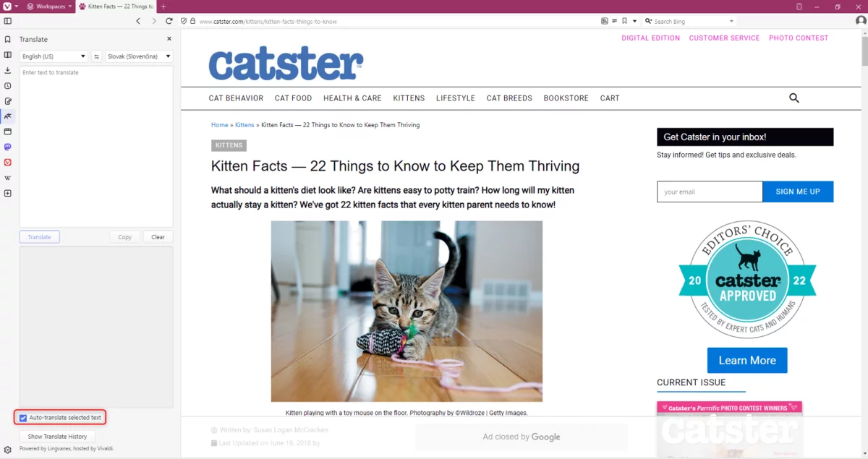Expand the Slovak target language dropdown
This screenshot has height=459, width=868.
point(139,56)
